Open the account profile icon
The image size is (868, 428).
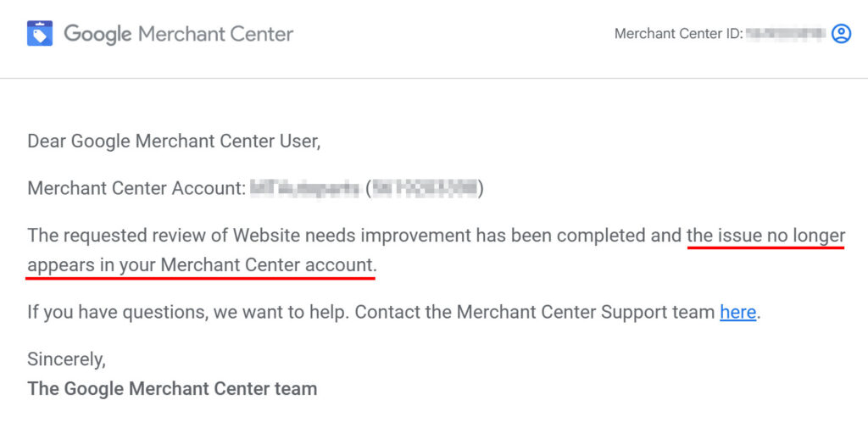[x=841, y=34]
